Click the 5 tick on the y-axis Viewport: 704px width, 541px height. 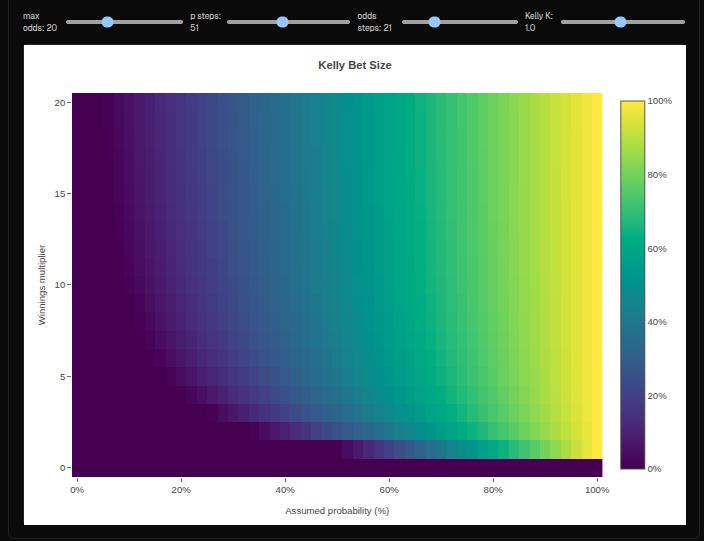pos(62,376)
